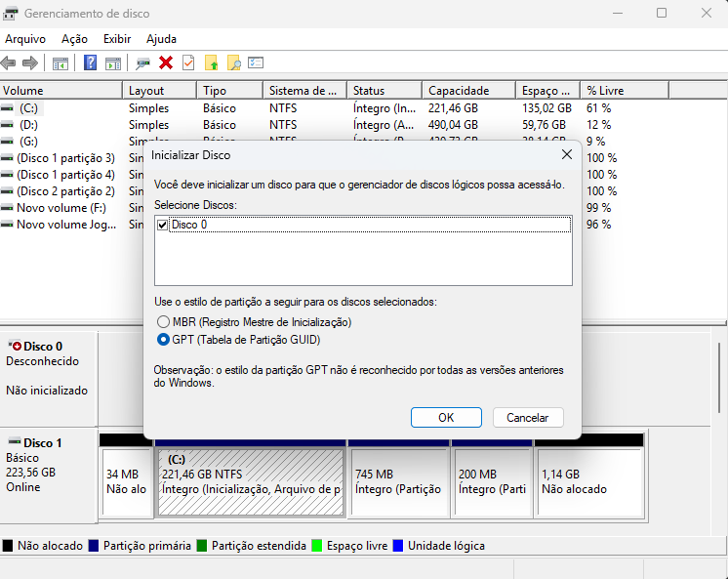Sort by Volume column header
The width and height of the screenshot is (728, 579).
point(61,91)
